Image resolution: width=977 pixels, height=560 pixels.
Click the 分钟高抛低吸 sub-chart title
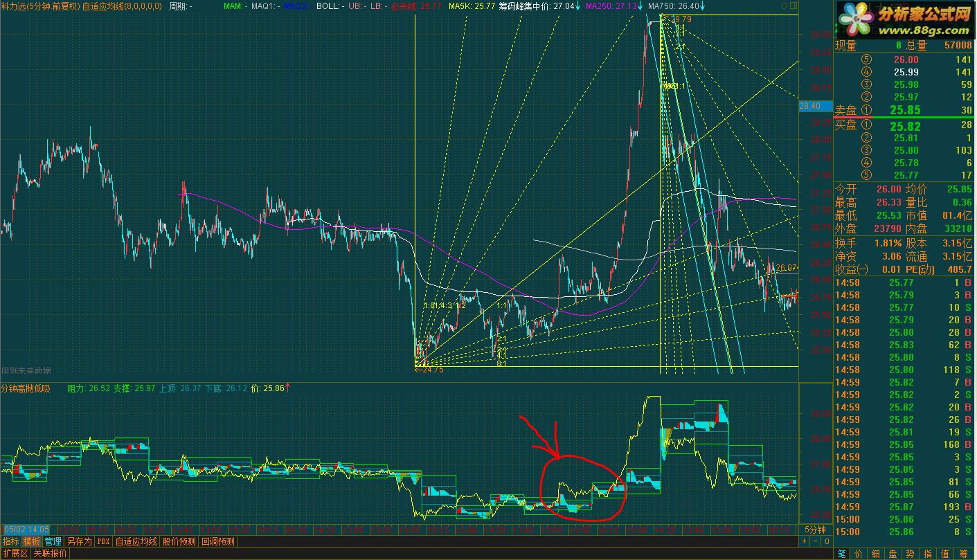(x=26, y=388)
